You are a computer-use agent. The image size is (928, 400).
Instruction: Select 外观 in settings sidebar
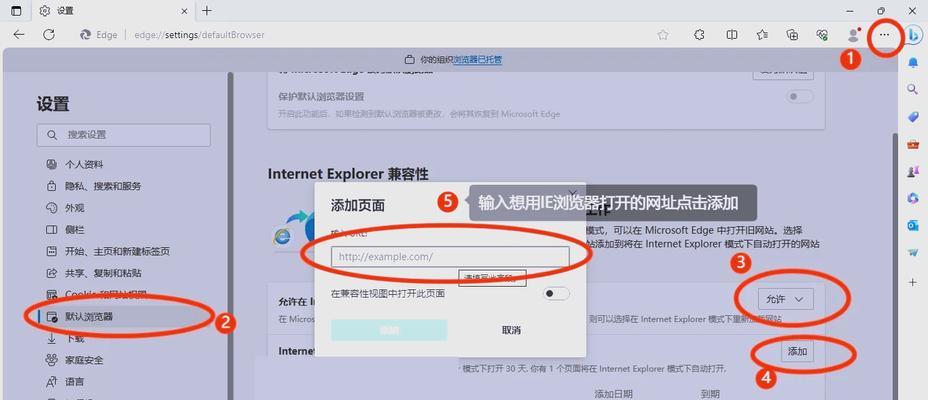click(67, 208)
